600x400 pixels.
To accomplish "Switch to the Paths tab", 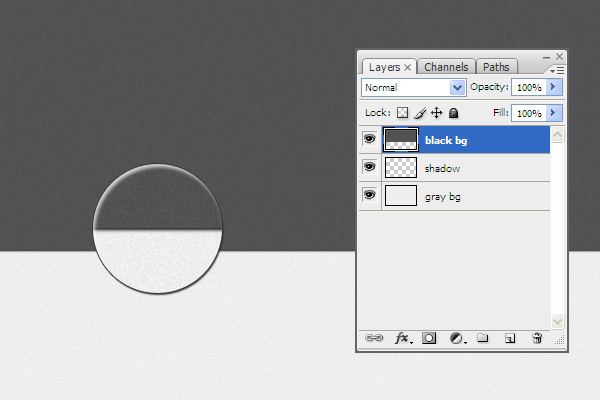I will 496,67.
